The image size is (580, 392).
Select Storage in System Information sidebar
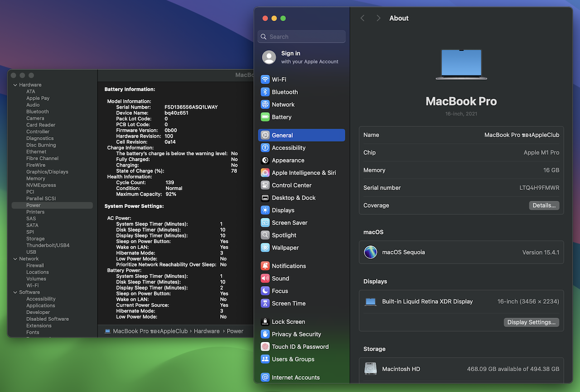[x=35, y=239]
